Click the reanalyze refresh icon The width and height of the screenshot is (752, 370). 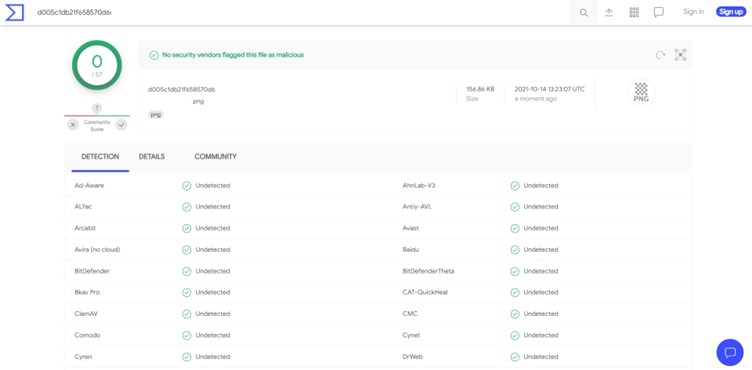point(660,55)
